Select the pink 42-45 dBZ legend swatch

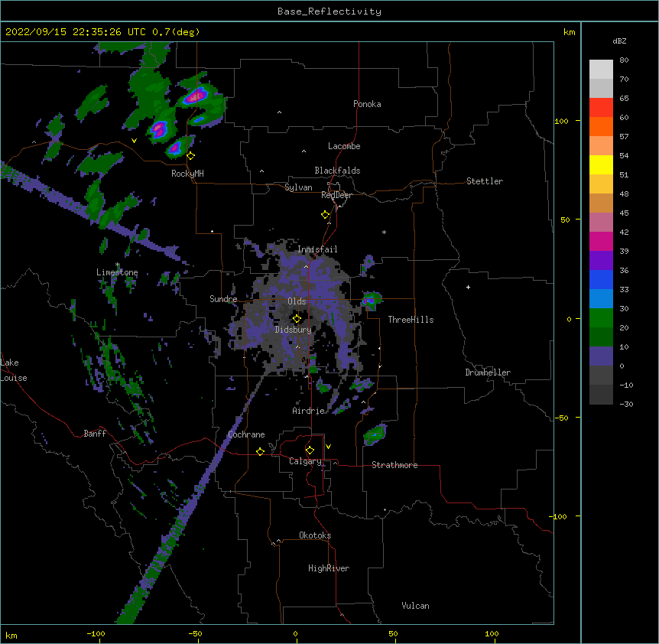click(601, 223)
